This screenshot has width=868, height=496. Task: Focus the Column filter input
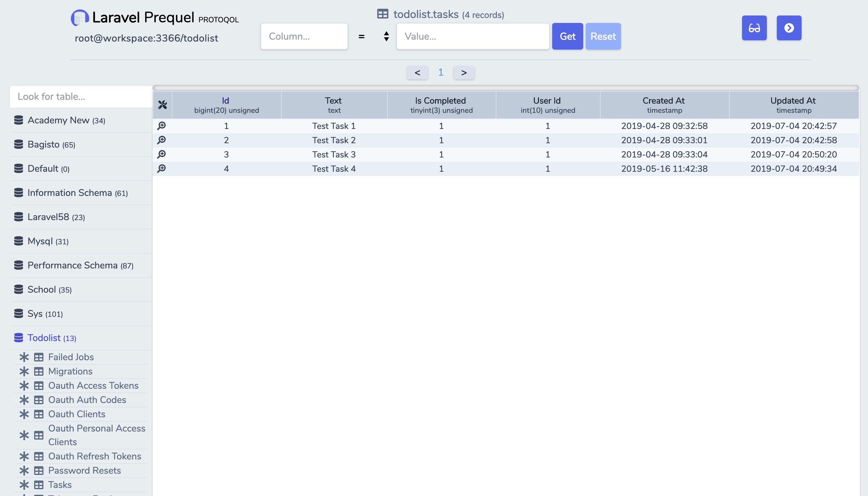click(x=304, y=37)
